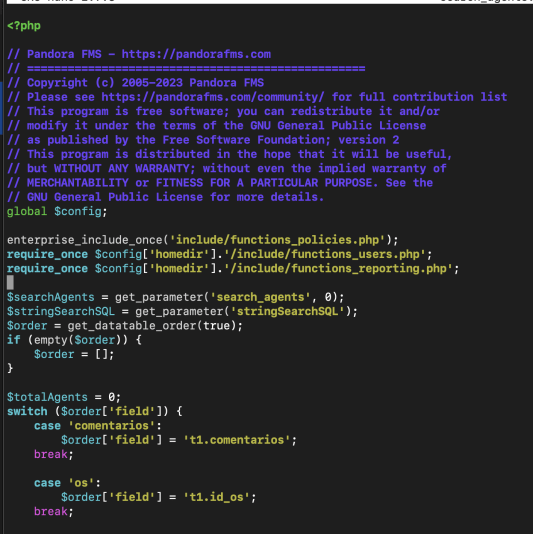Image resolution: width=533 pixels, height=534 pixels.
Task: Click the pandorafms.com/community/ link in comment
Action: click(213, 97)
